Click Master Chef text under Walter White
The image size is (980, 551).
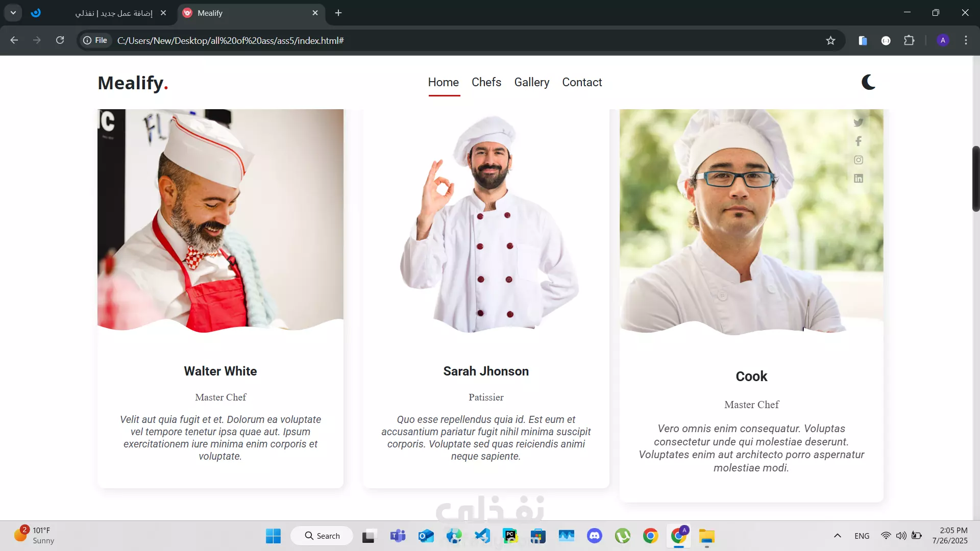220,397
